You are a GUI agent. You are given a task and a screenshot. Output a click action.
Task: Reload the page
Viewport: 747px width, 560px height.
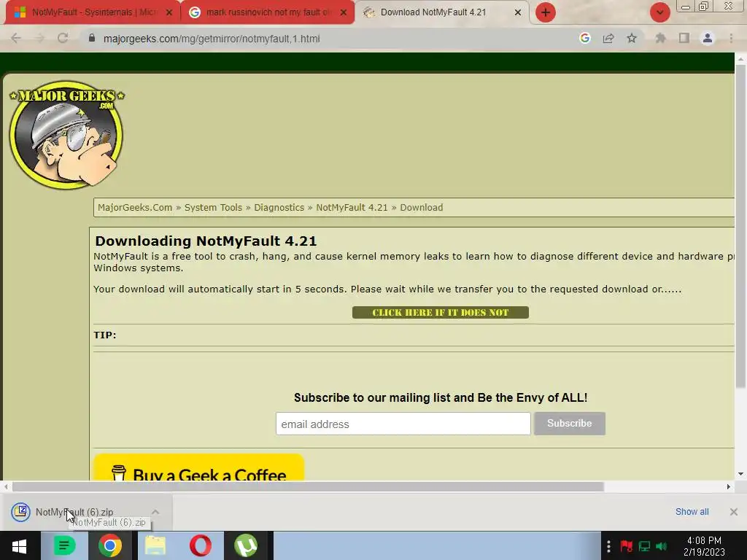(63, 39)
